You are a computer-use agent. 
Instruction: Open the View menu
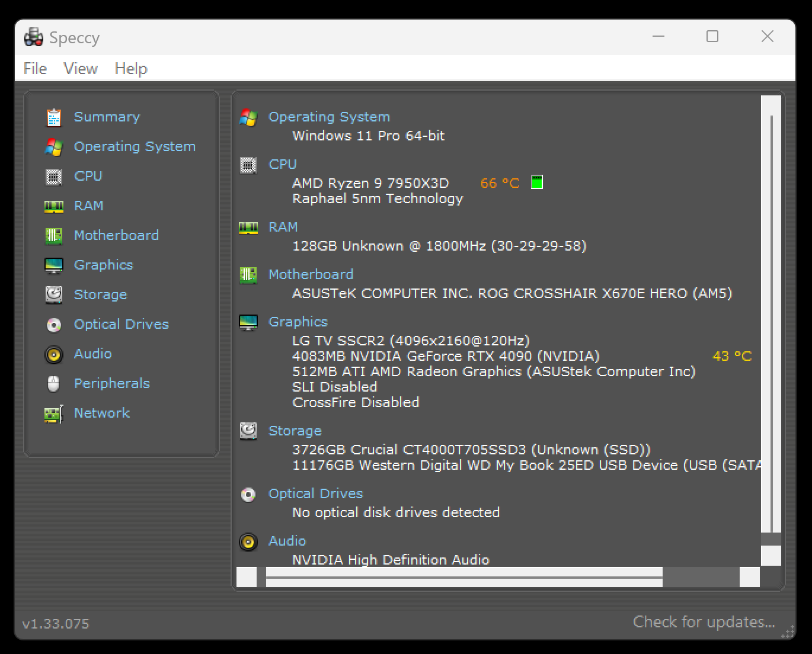(81, 69)
